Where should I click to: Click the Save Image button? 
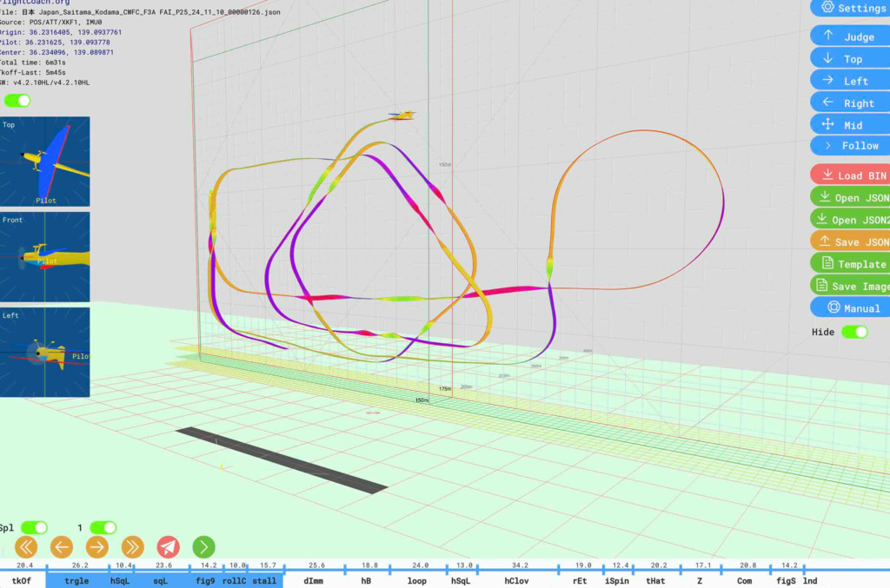click(851, 286)
